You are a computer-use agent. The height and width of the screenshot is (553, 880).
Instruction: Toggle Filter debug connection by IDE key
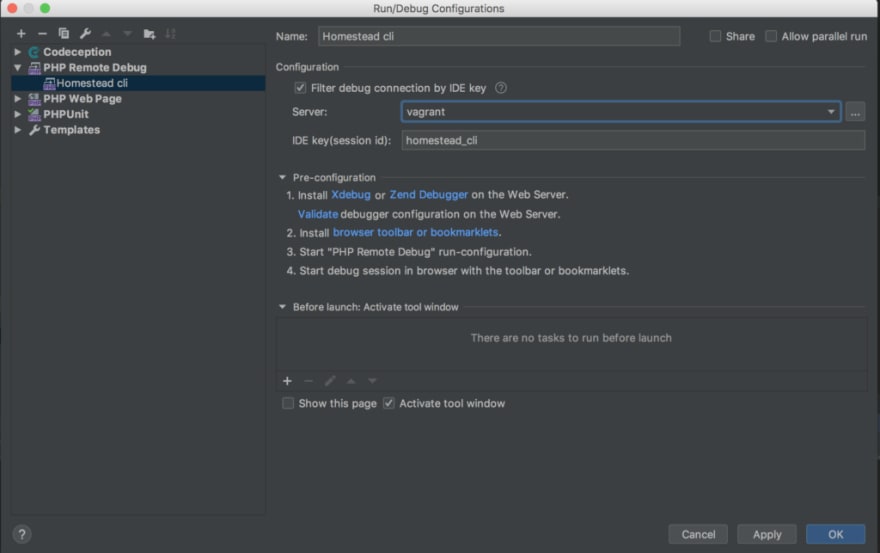(x=300, y=88)
